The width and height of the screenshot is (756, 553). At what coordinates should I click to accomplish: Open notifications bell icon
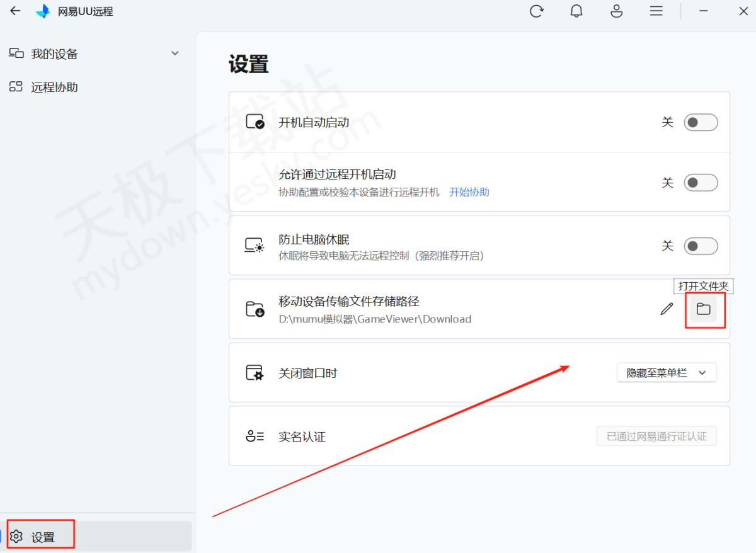pyautogui.click(x=576, y=11)
